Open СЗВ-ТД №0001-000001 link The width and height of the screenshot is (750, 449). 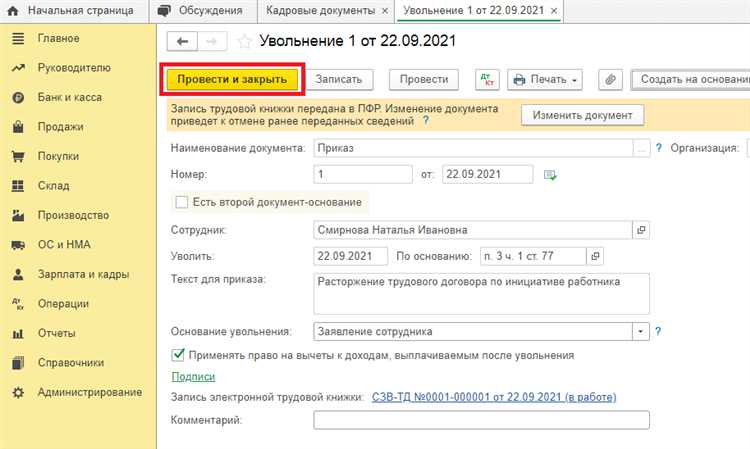pos(494,397)
